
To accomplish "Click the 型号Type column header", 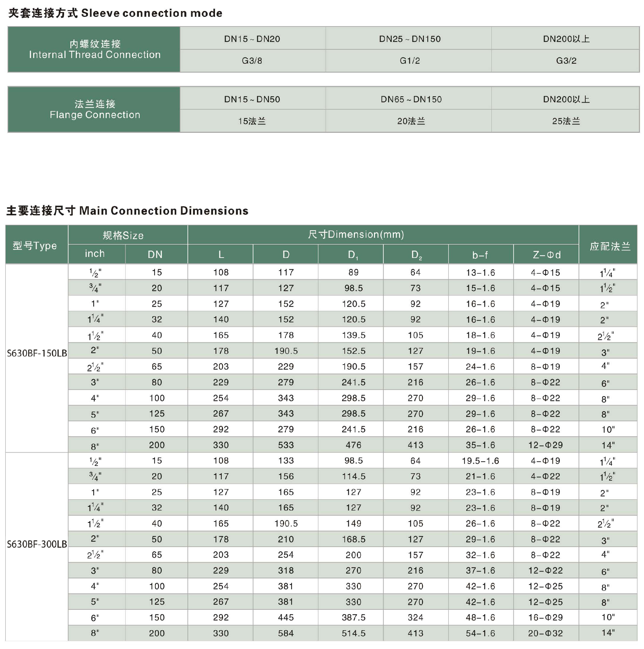I will tap(35, 246).
